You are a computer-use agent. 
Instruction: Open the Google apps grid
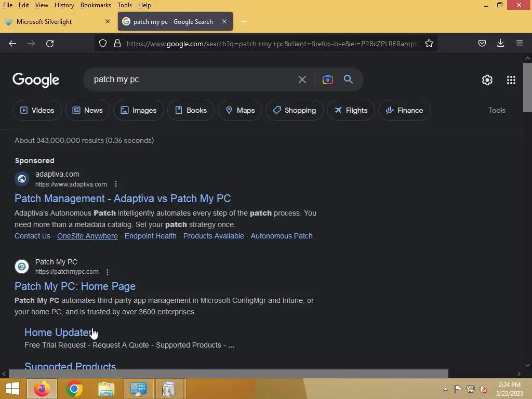[511, 80]
